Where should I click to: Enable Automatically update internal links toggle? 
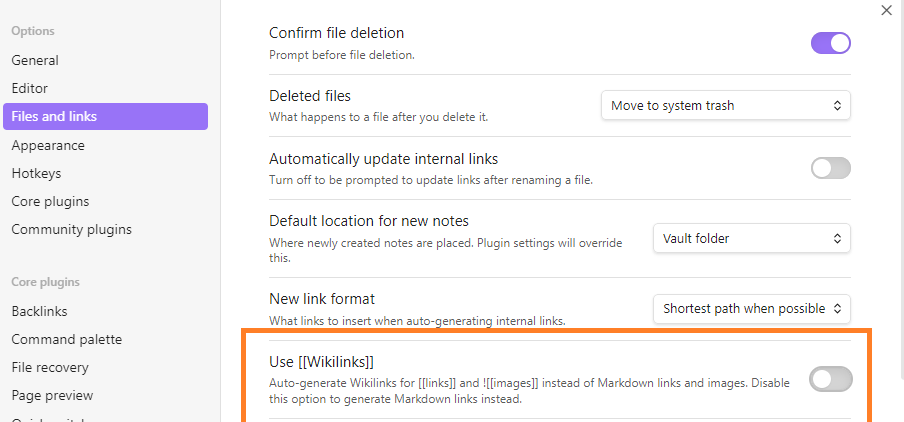(x=831, y=168)
